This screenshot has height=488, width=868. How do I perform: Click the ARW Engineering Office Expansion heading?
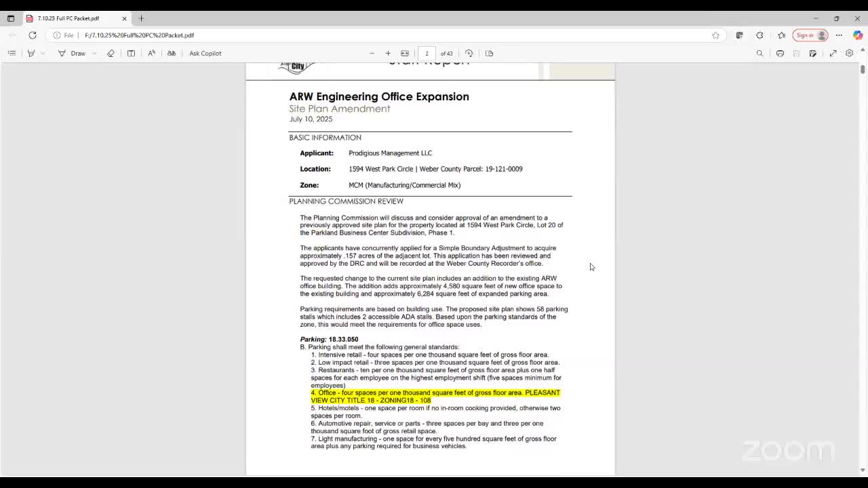[x=379, y=96]
